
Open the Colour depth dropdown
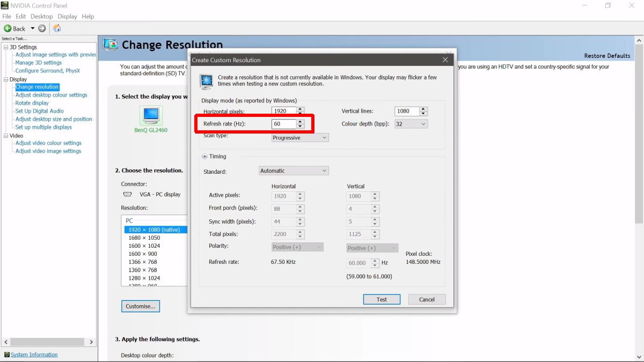[422, 124]
